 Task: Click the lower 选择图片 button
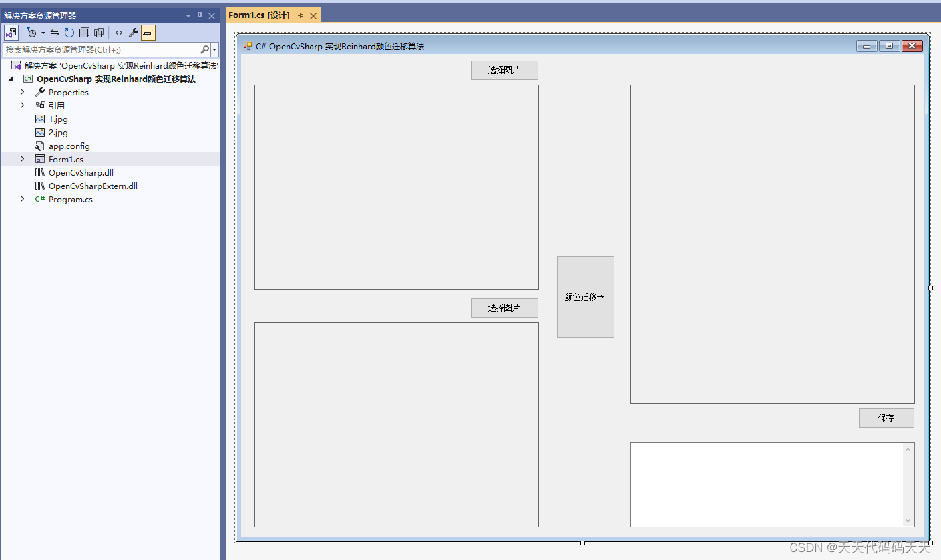pyautogui.click(x=504, y=308)
